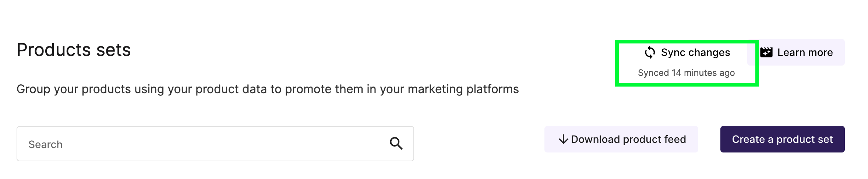Focus the Search input field
Viewport: 868px width, 179px height.
tap(215, 144)
